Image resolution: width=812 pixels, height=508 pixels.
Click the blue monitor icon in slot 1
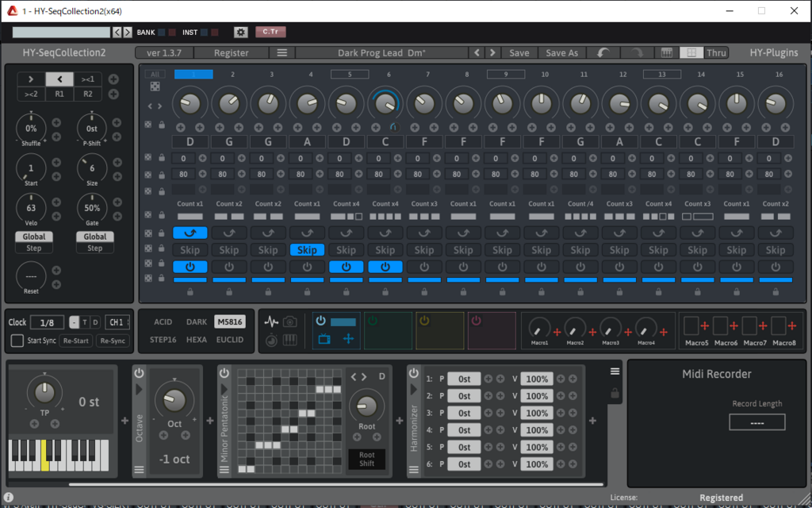(x=324, y=339)
